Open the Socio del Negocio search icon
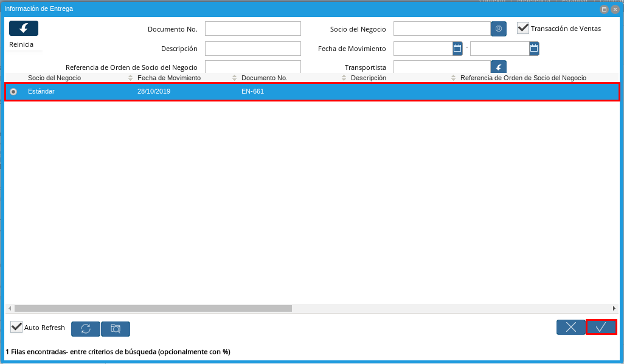624x364 pixels. click(498, 29)
